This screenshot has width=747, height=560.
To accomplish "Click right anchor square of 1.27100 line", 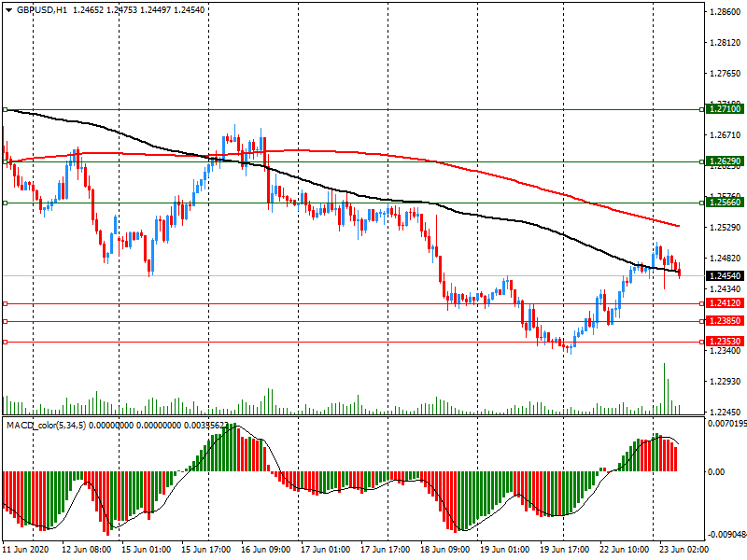I will coord(702,110).
